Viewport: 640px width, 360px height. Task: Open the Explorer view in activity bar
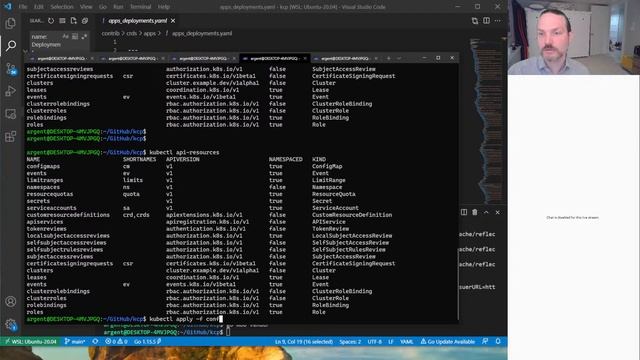tap(11, 23)
